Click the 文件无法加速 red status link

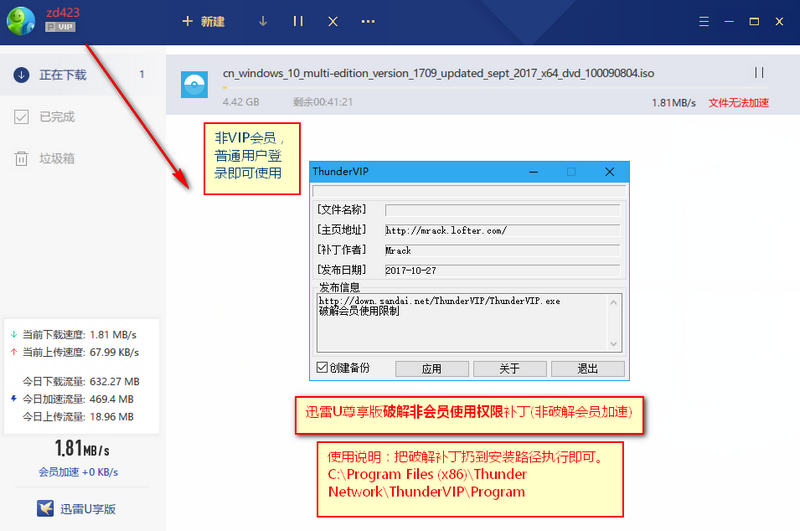(x=738, y=103)
